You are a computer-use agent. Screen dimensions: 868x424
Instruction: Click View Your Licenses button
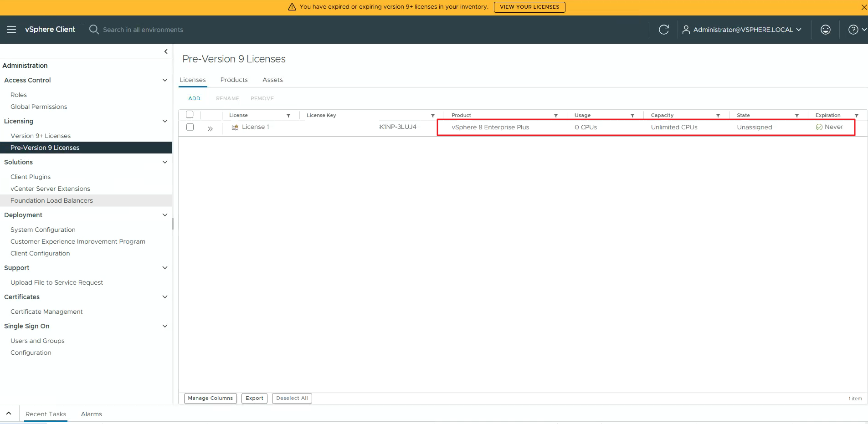point(529,7)
